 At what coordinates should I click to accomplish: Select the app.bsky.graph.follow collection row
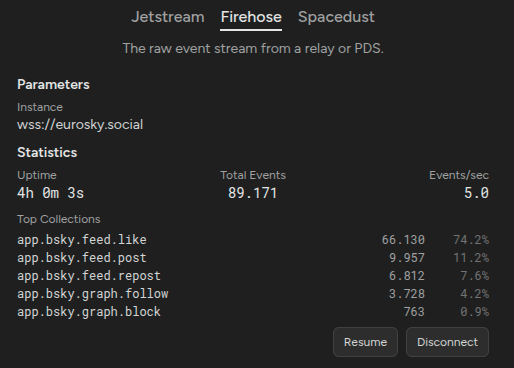253,294
